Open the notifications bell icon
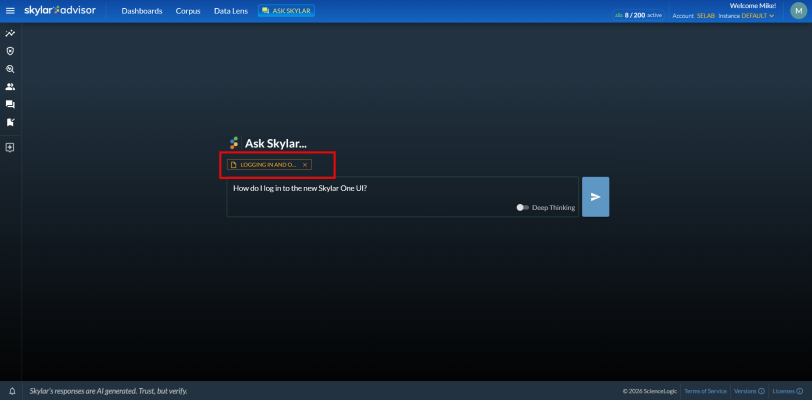This screenshot has width=812, height=400. [x=12, y=391]
